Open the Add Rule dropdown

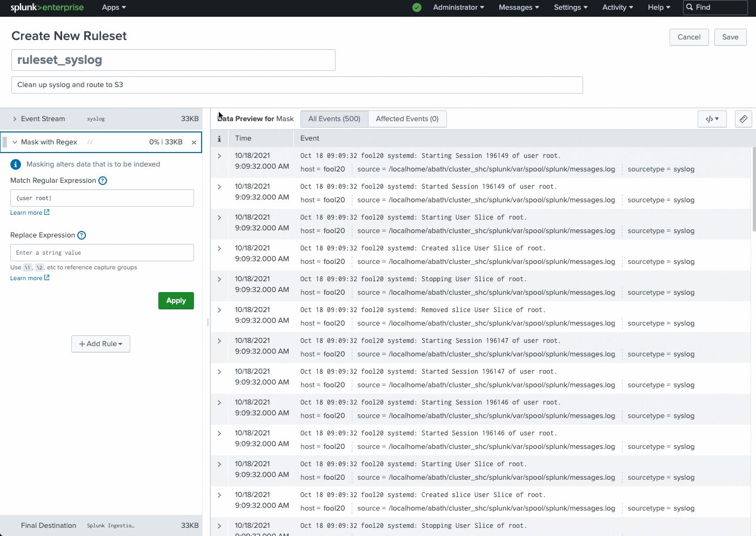pos(101,344)
